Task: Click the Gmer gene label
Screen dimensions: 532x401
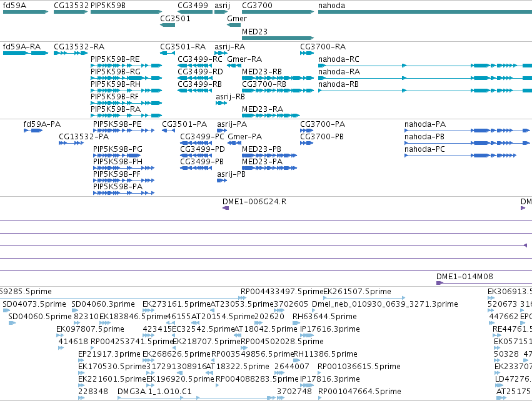Action: coord(237,19)
